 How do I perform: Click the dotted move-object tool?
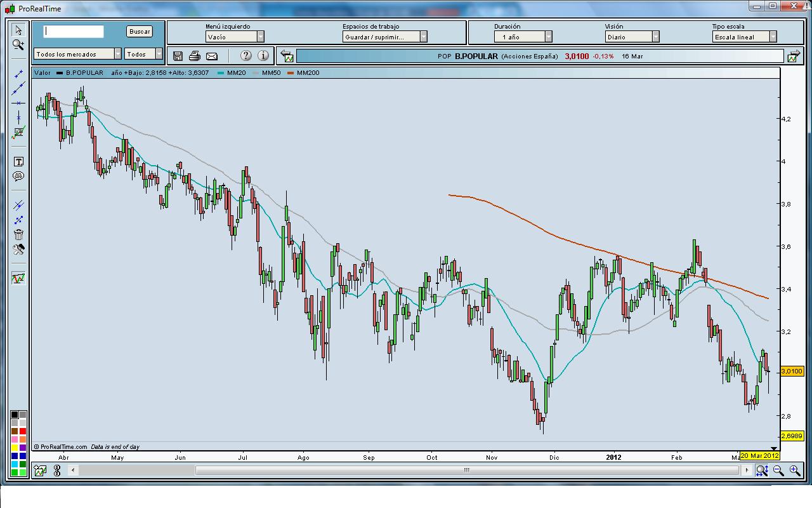point(18,220)
